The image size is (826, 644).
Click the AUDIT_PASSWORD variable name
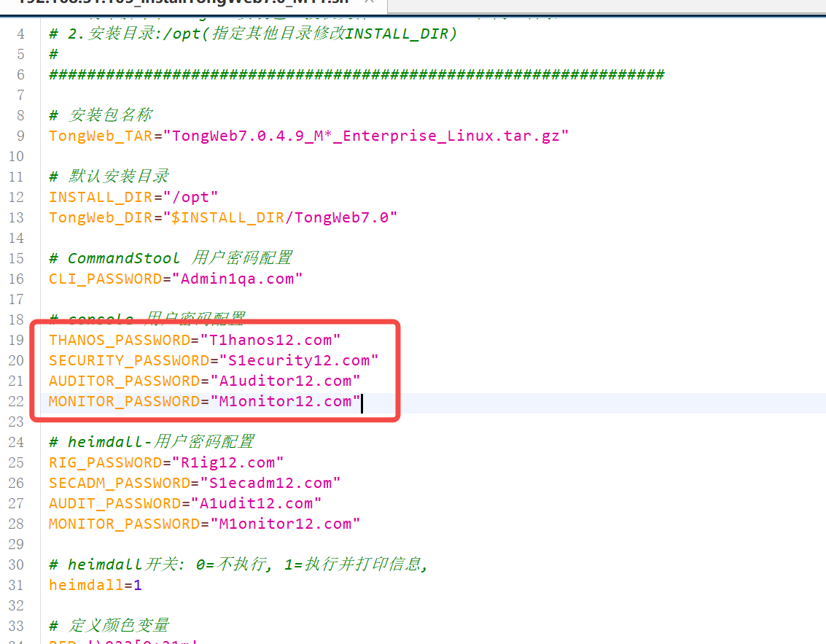pyautogui.click(x=115, y=504)
